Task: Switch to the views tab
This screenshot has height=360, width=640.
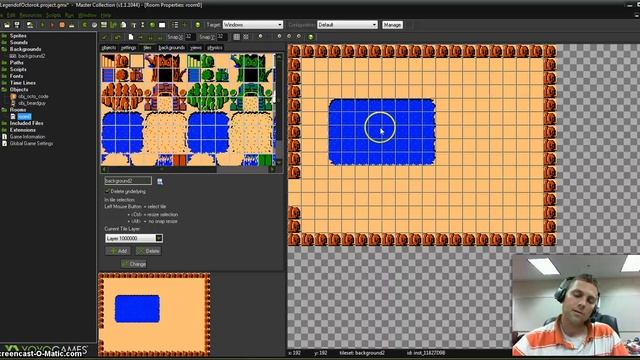Action: [x=196, y=48]
